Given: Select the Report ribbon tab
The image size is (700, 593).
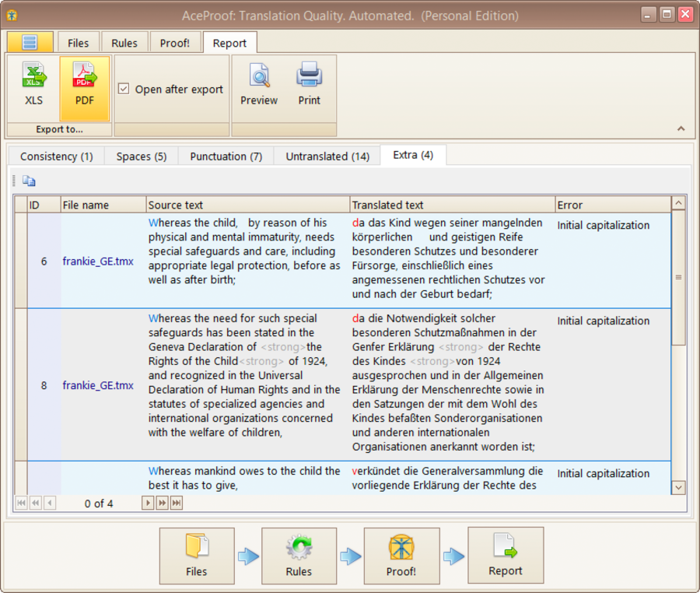Looking at the screenshot, I should tap(229, 43).
